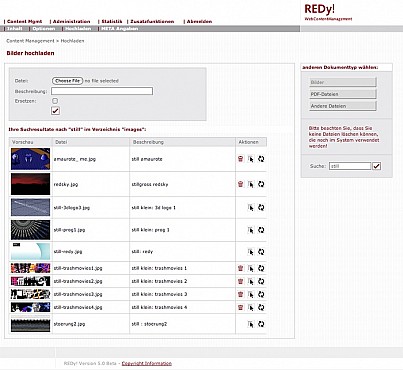This screenshot has width=403, height=370.
Task: Select the PDF-Dateien document type button
Action: [343, 94]
